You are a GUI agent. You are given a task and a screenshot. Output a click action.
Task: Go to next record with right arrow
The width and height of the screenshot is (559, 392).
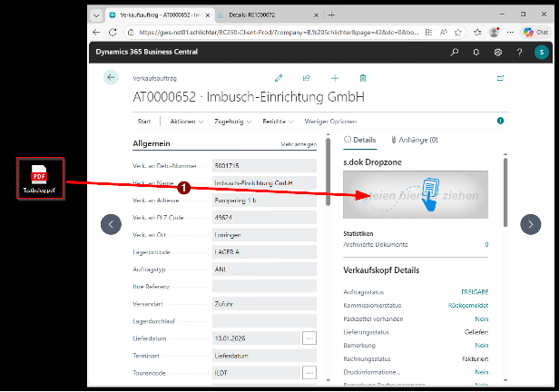tap(531, 224)
